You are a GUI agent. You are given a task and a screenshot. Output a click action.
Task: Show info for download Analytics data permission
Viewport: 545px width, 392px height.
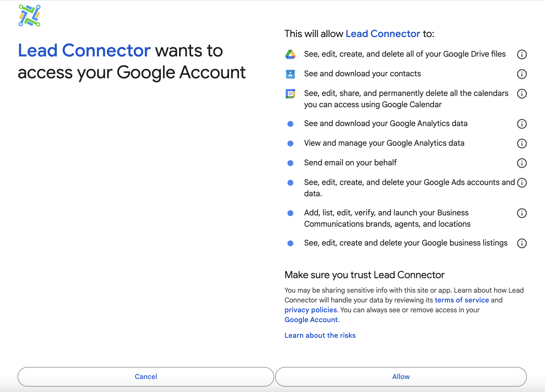522,124
